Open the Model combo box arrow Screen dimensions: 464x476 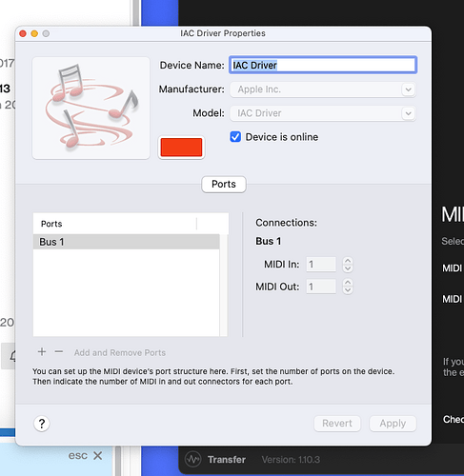pyautogui.click(x=409, y=113)
